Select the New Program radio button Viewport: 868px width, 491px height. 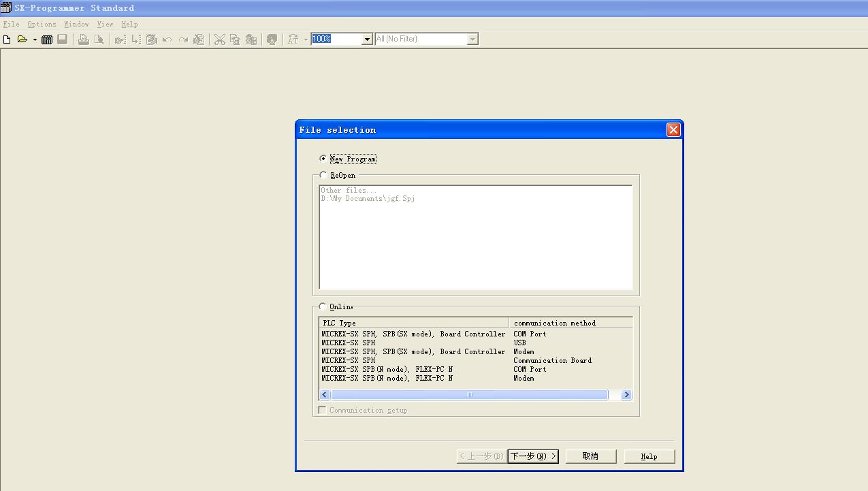tap(323, 159)
